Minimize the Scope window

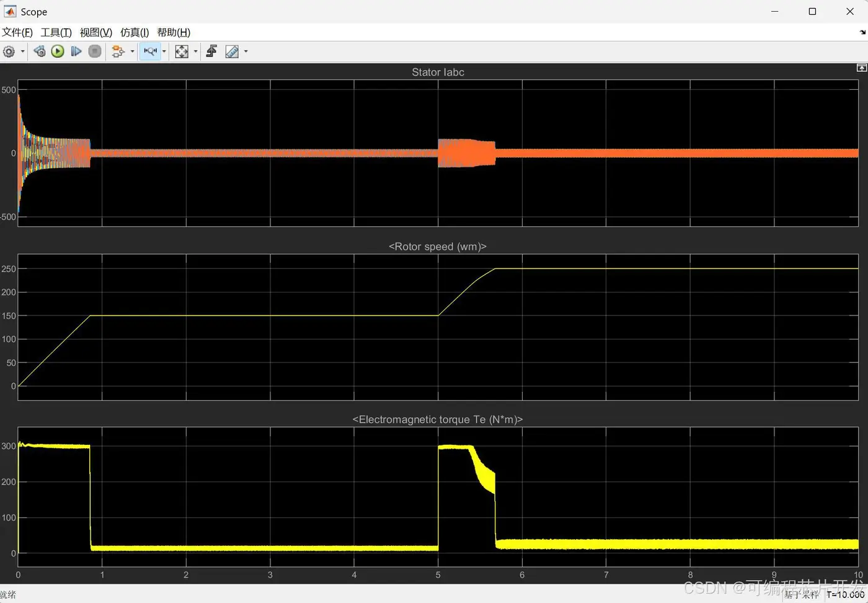774,11
